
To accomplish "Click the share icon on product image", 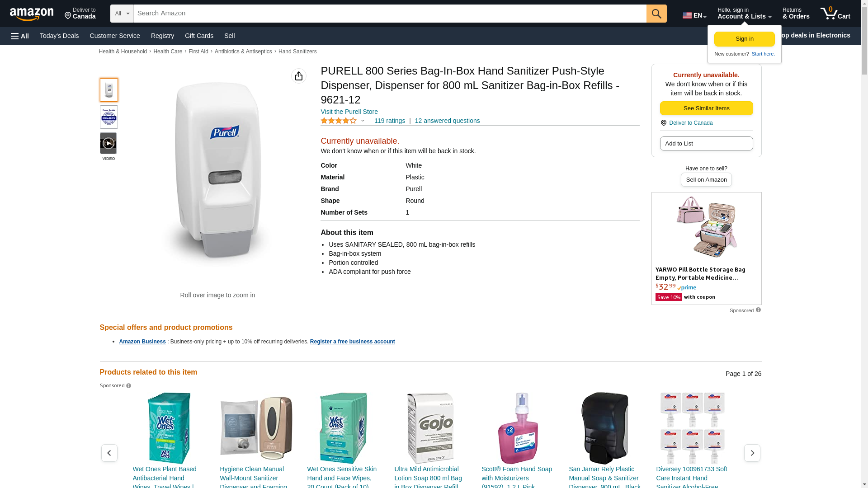I will point(298,76).
